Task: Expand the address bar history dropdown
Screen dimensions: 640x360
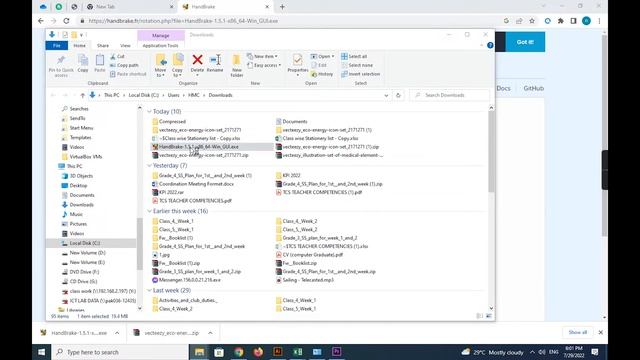Action: coord(386,95)
